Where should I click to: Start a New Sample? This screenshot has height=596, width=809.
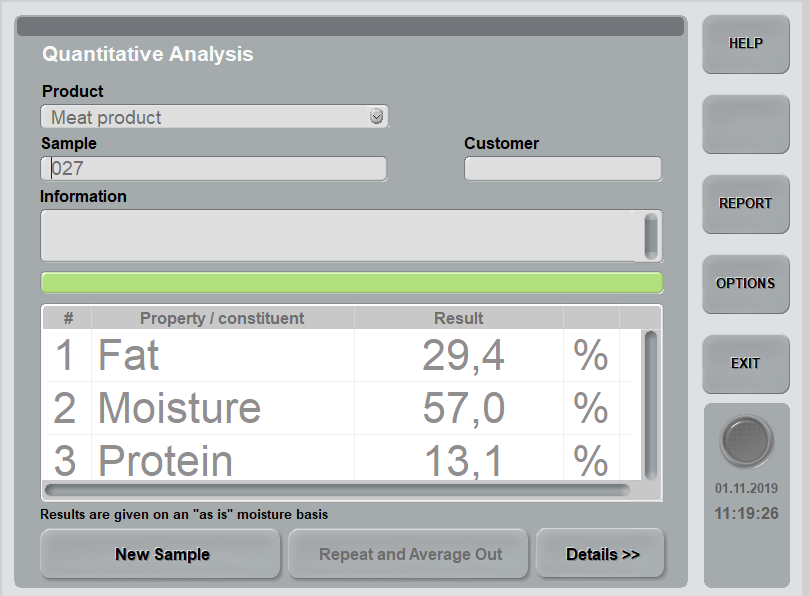[x=161, y=554]
